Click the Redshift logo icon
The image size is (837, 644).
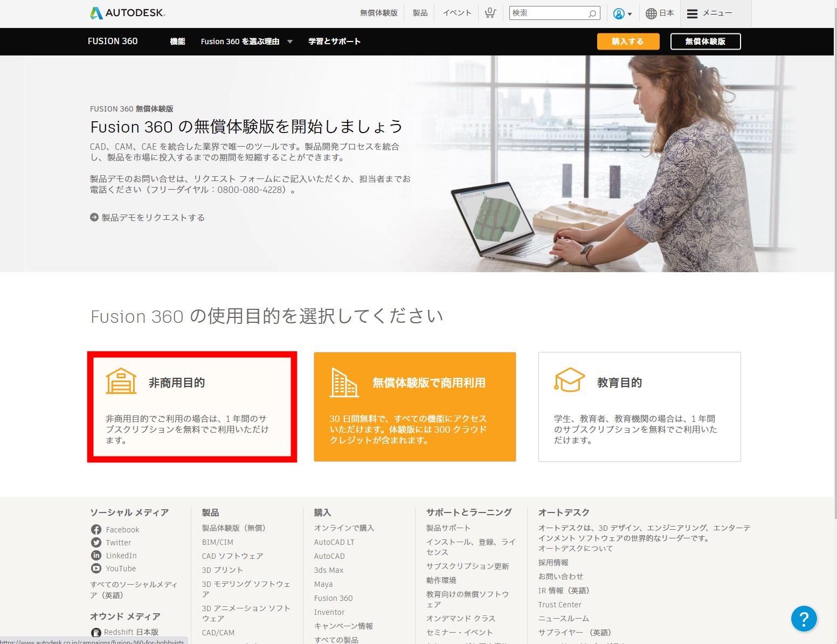[x=96, y=632]
